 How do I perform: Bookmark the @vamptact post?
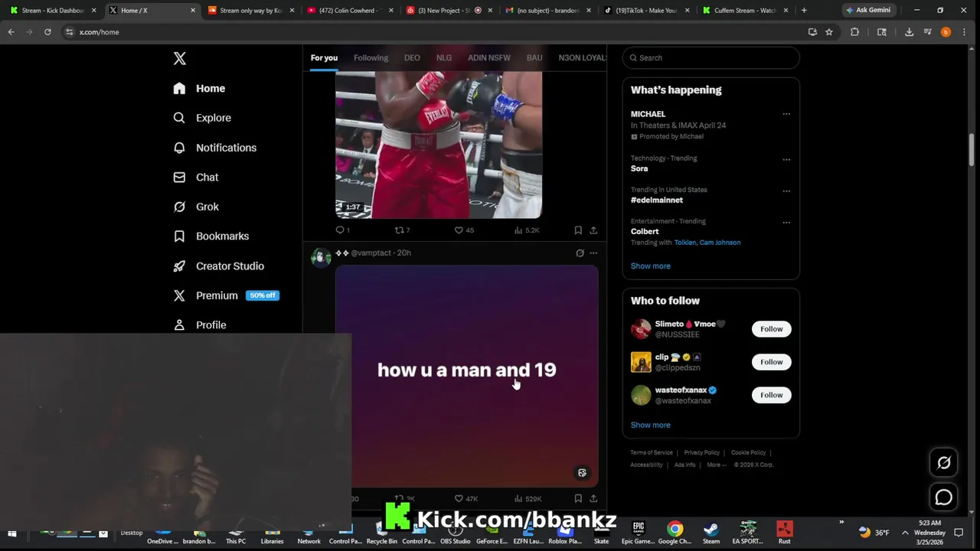(578, 498)
